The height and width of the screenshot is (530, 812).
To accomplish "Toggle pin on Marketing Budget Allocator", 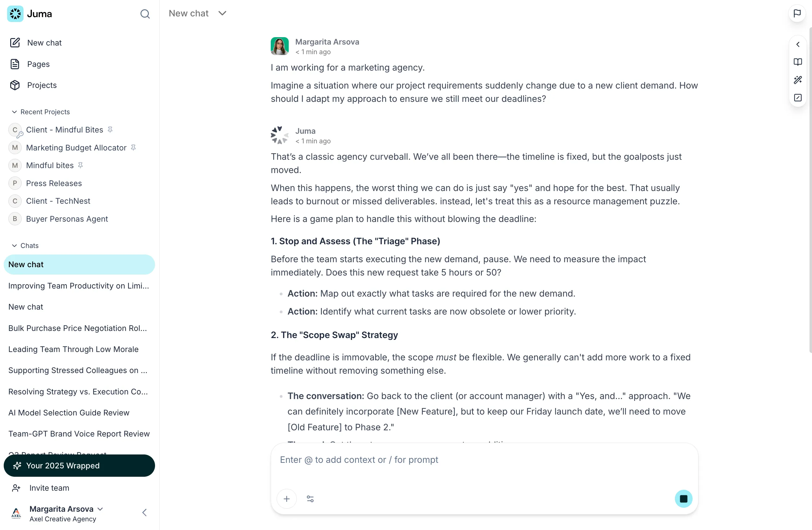I will pos(133,147).
